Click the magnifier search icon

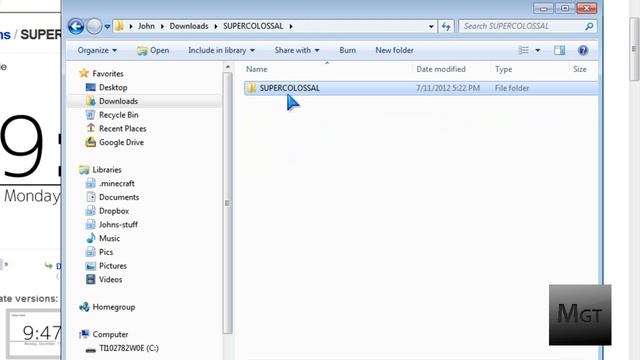point(589,26)
